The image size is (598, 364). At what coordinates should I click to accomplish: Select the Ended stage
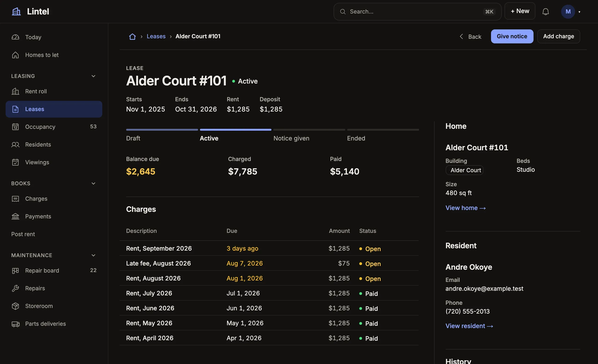point(383,135)
